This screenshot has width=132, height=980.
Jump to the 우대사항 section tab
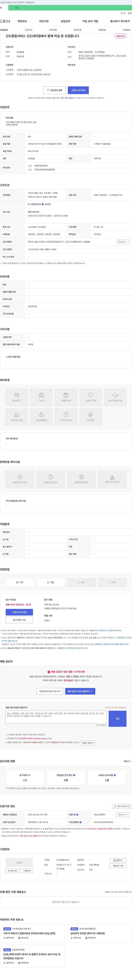tap(53, 30)
